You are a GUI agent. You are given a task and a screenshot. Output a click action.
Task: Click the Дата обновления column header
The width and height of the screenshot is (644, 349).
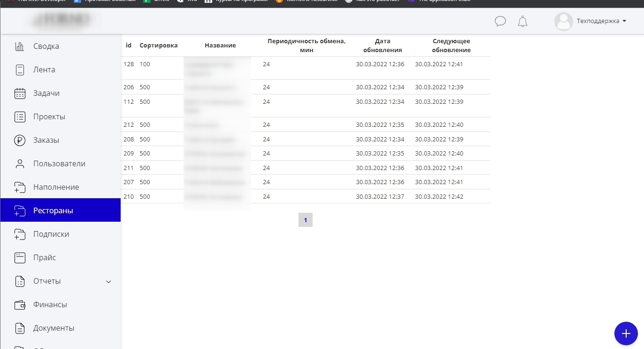tap(383, 46)
